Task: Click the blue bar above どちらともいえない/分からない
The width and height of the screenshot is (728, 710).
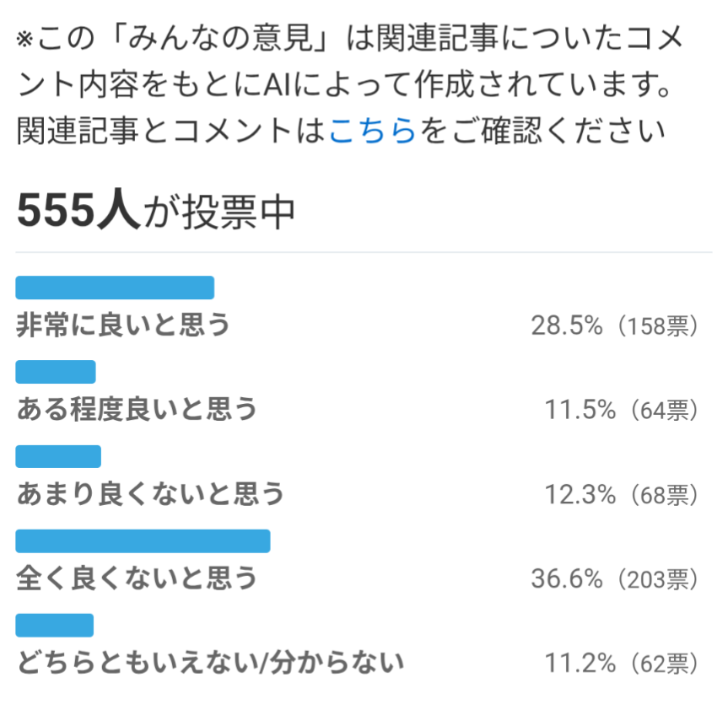Action: 54,625
